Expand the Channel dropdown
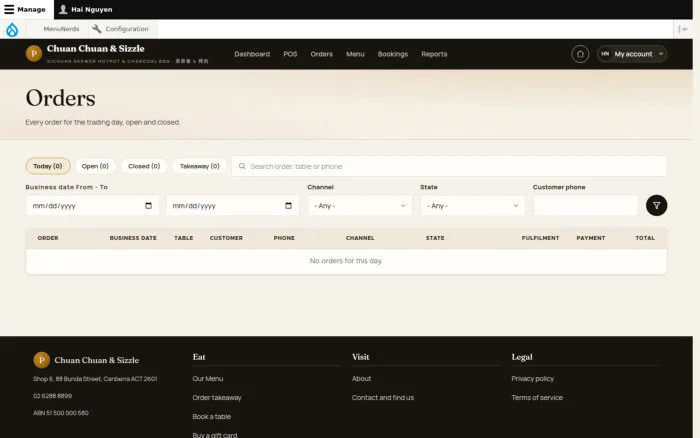 [x=360, y=206]
